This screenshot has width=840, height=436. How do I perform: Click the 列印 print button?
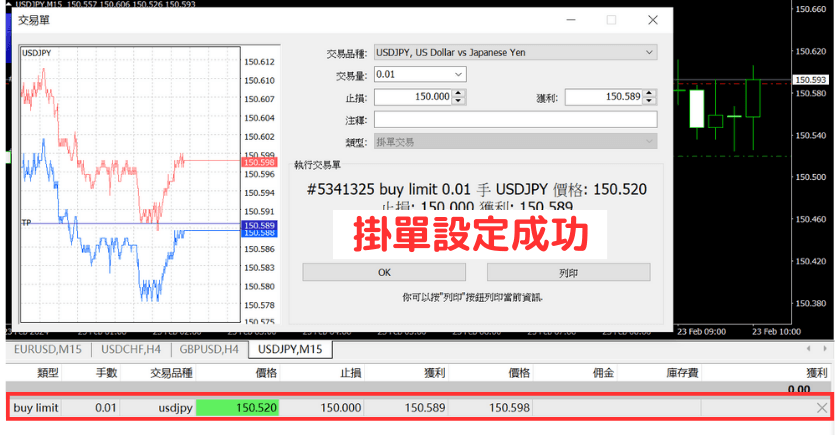568,272
